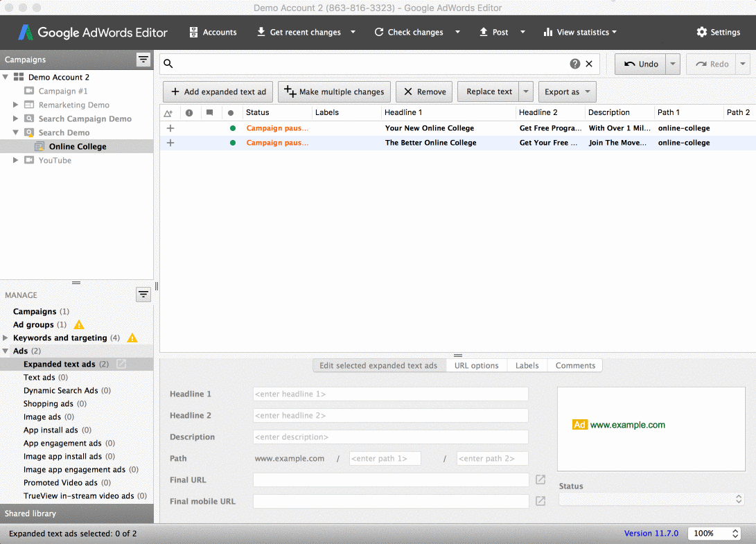Click the Headline 1 input field
756x544 pixels.
[x=391, y=394]
